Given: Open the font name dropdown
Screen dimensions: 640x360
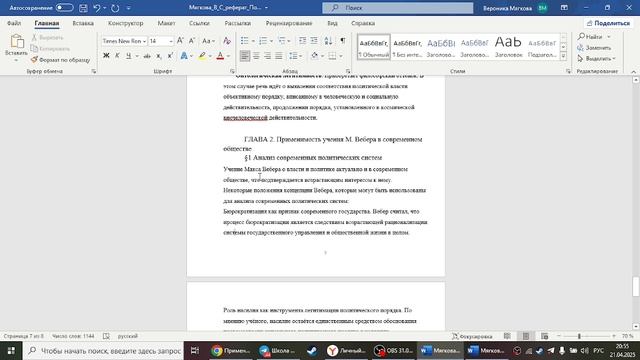Looking at the screenshot, I should coord(144,41).
